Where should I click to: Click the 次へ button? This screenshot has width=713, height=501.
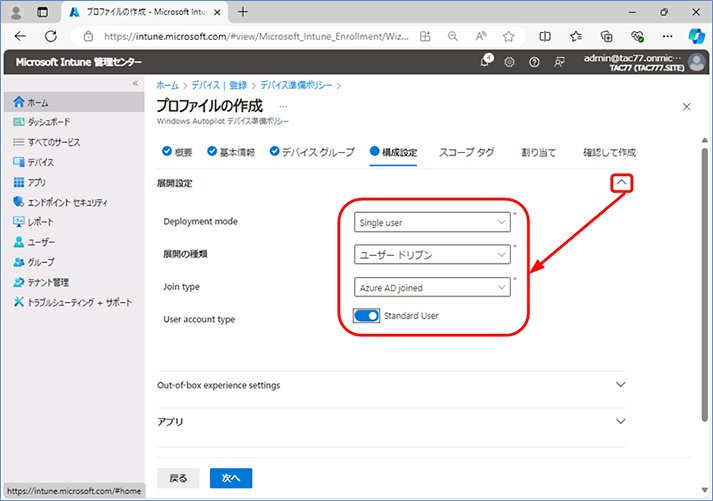tap(231, 478)
